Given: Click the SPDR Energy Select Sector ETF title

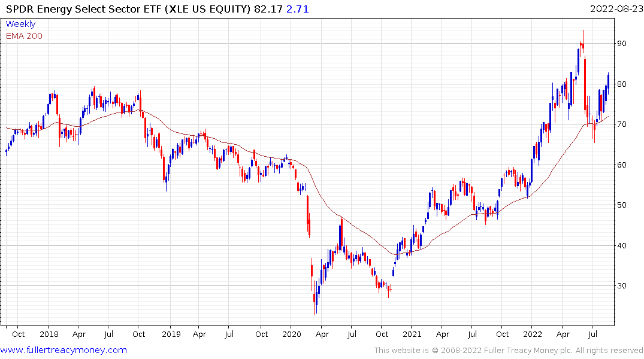Looking at the screenshot, I should (128, 8).
